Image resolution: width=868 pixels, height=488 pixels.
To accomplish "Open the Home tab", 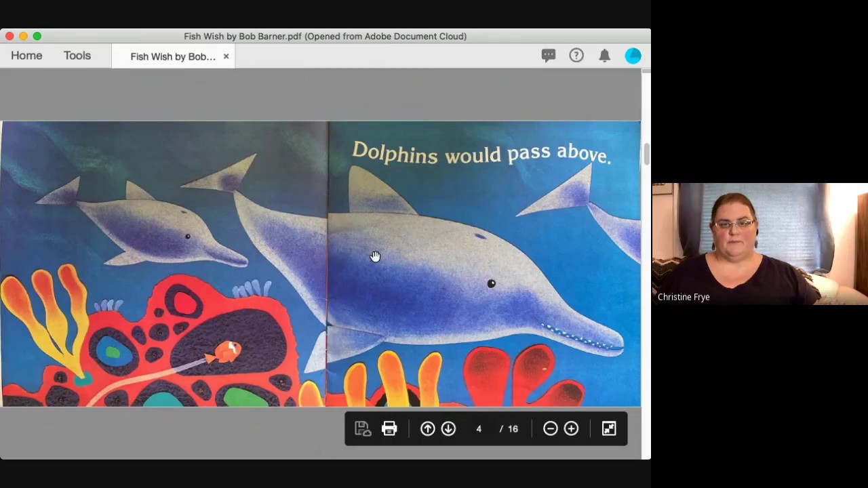I will tap(26, 56).
